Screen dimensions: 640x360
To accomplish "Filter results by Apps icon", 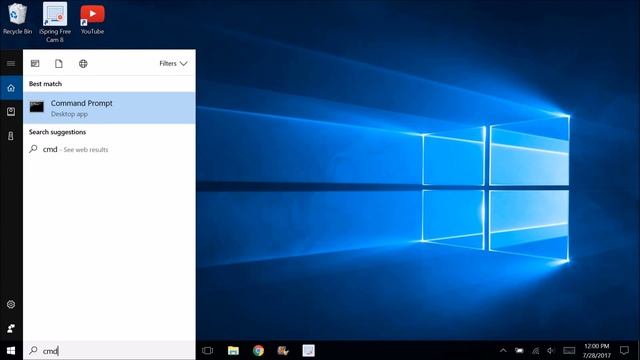I will pyautogui.click(x=35, y=63).
